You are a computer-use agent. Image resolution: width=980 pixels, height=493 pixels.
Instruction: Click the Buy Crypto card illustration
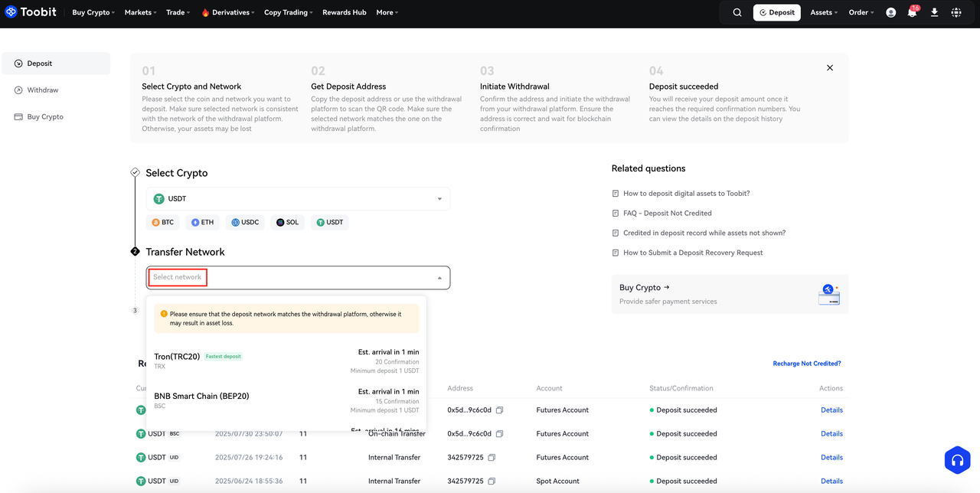(x=828, y=294)
